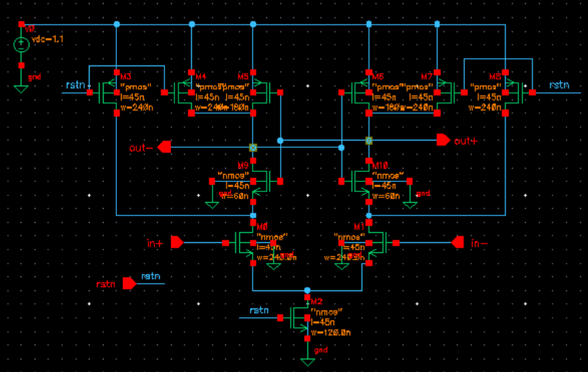Click the gnd label beside the V0 source
Screen dimensions: 588x372
34,77
